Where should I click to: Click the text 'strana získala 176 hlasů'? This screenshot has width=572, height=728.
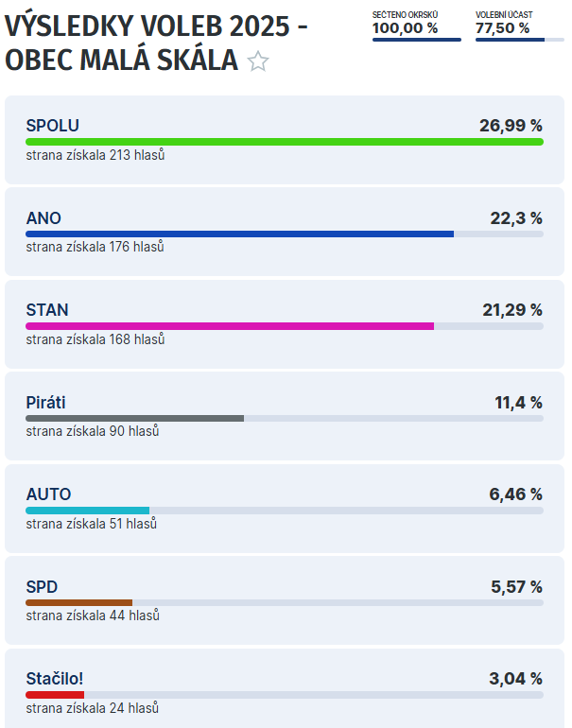(x=95, y=247)
